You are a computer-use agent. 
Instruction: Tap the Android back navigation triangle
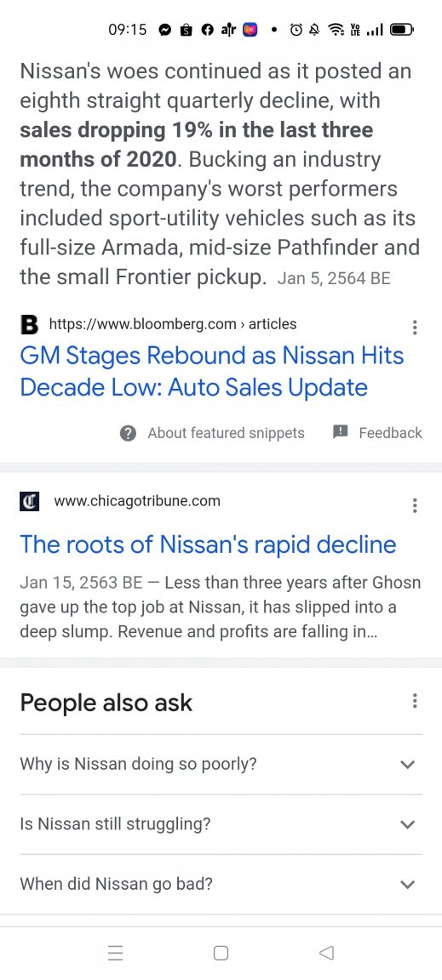pyautogui.click(x=325, y=953)
